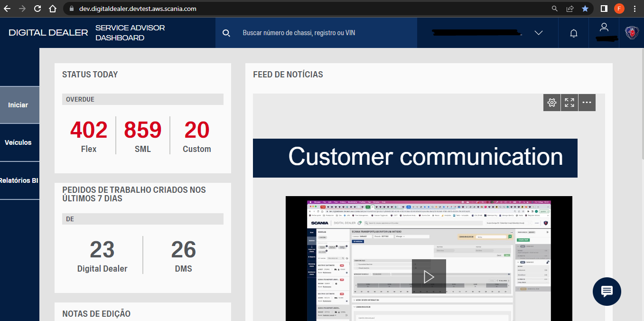644x321 pixels.
Task: Select Iniciar in the sidebar
Action: (19, 105)
